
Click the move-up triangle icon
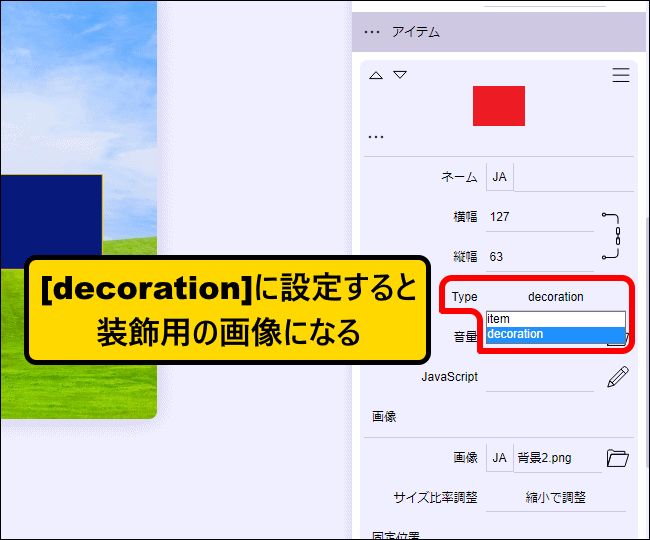coord(376,75)
